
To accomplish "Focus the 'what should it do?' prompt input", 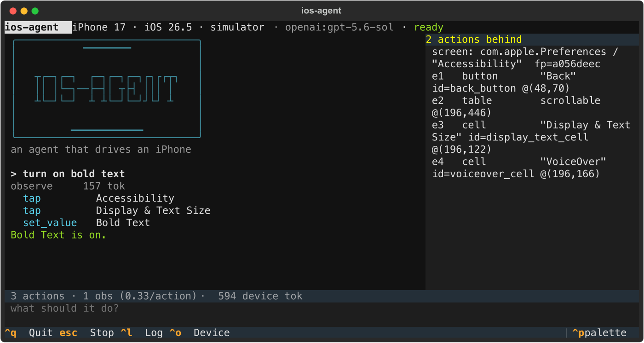I will (322, 308).
